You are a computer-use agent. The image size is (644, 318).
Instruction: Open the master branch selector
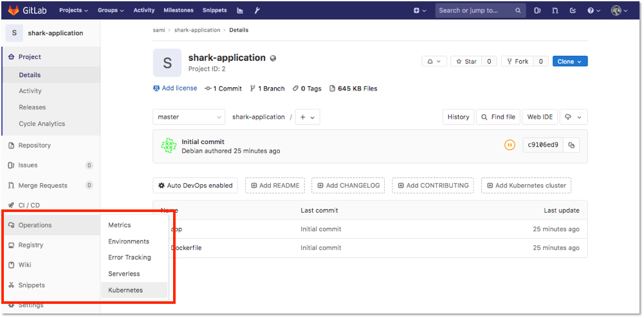click(189, 117)
